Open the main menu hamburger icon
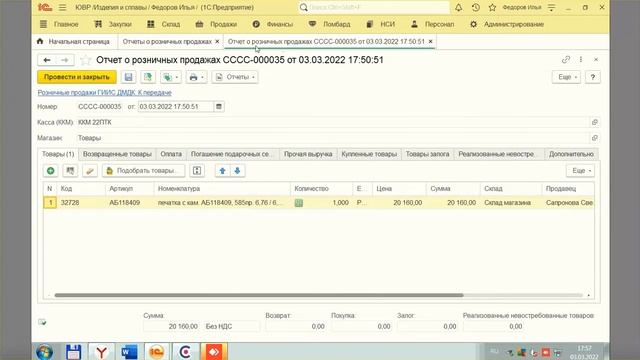640x360 pixels. point(62,7)
